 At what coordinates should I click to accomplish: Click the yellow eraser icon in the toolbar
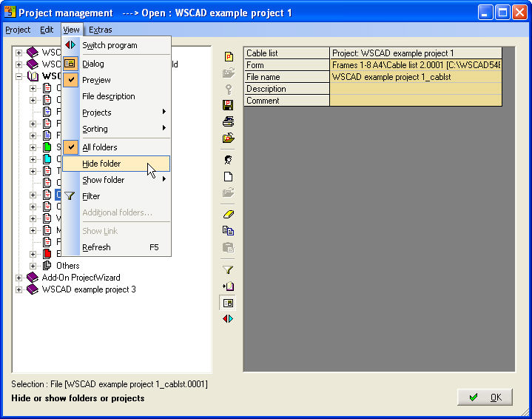point(229,214)
